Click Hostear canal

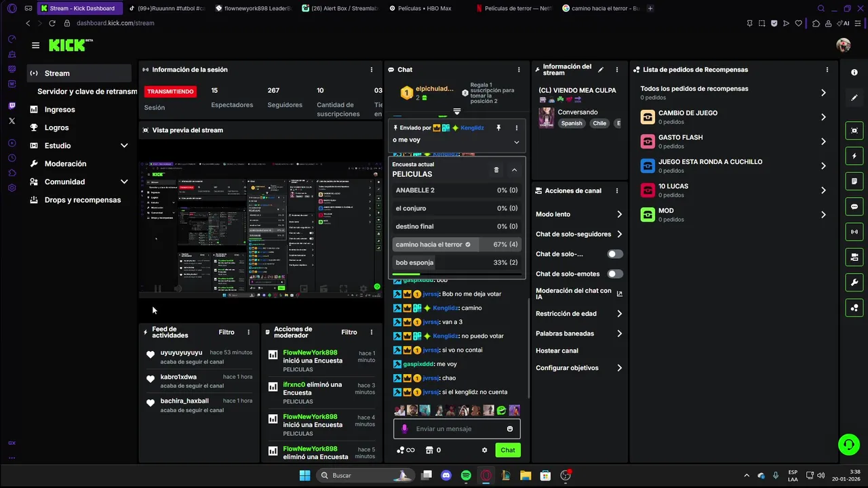click(x=557, y=351)
